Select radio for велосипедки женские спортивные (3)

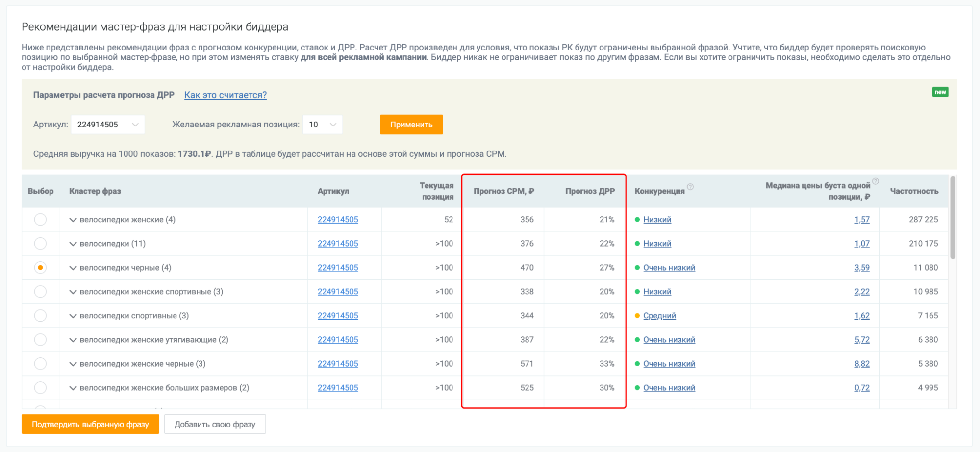(40, 292)
